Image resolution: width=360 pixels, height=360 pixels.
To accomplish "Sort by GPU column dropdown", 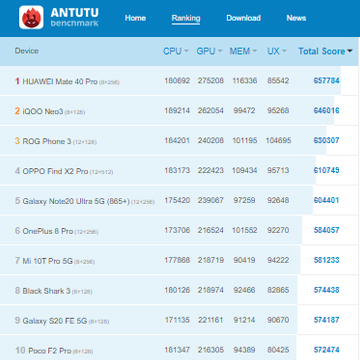I will 209,51.
